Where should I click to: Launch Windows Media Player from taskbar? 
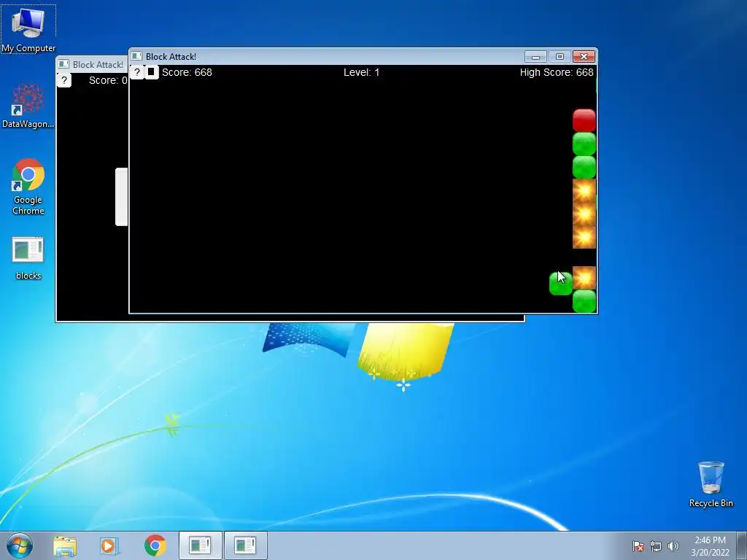109,545
